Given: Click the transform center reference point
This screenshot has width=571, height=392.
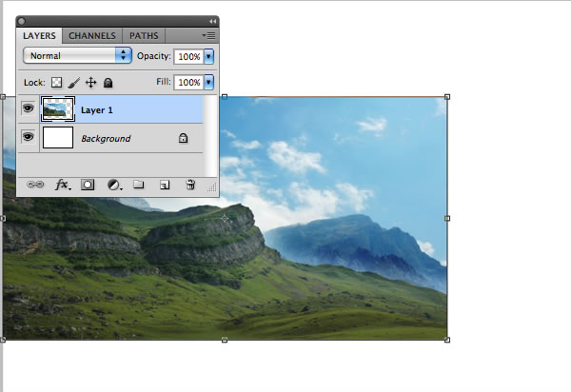Looking at the screenshot, I should pyautogui.click(x=225, y=219).
